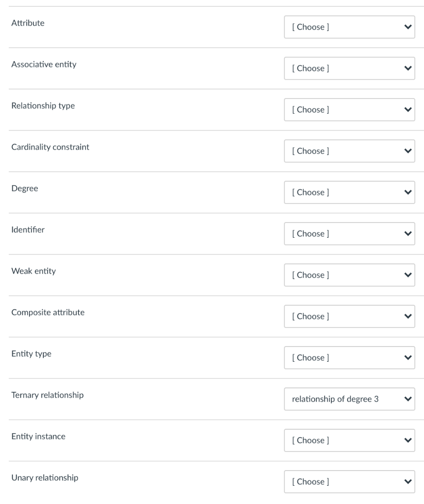Select the Cardinality constraint dropdown

[x=349, y=151]
